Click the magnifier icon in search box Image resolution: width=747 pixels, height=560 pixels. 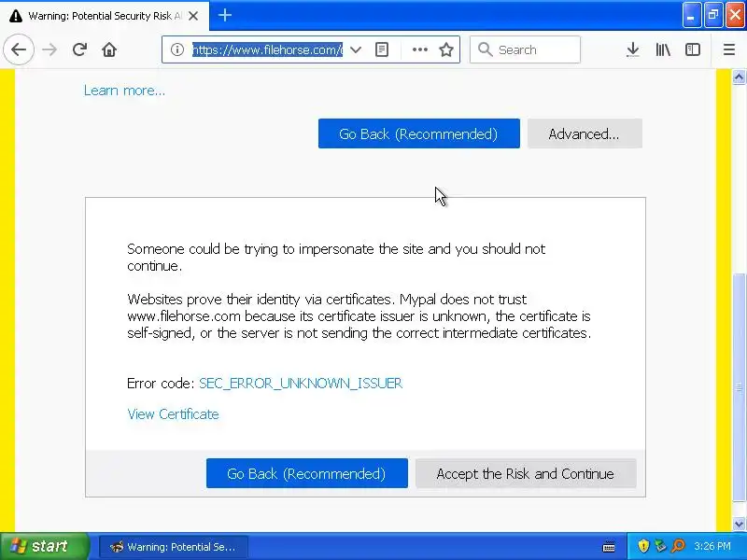click(485, 49)
